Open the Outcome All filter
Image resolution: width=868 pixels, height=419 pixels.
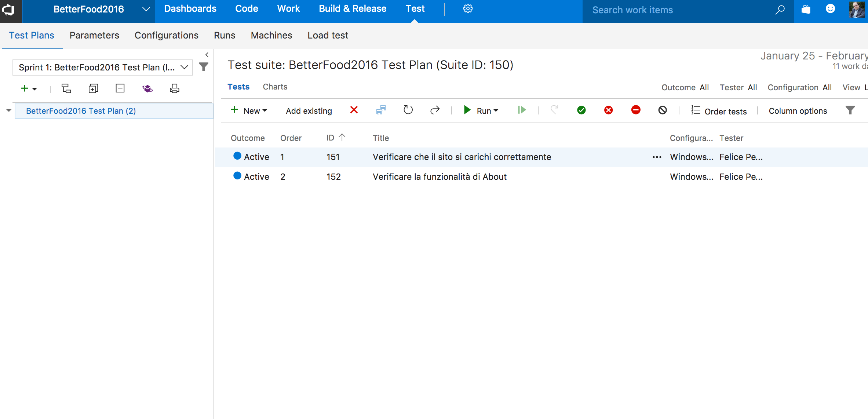coord(685,87)
